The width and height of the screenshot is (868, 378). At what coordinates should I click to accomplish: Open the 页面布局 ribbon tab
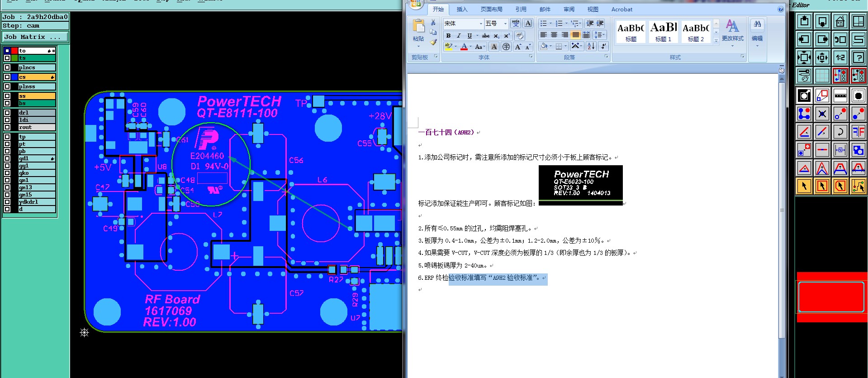492,9
